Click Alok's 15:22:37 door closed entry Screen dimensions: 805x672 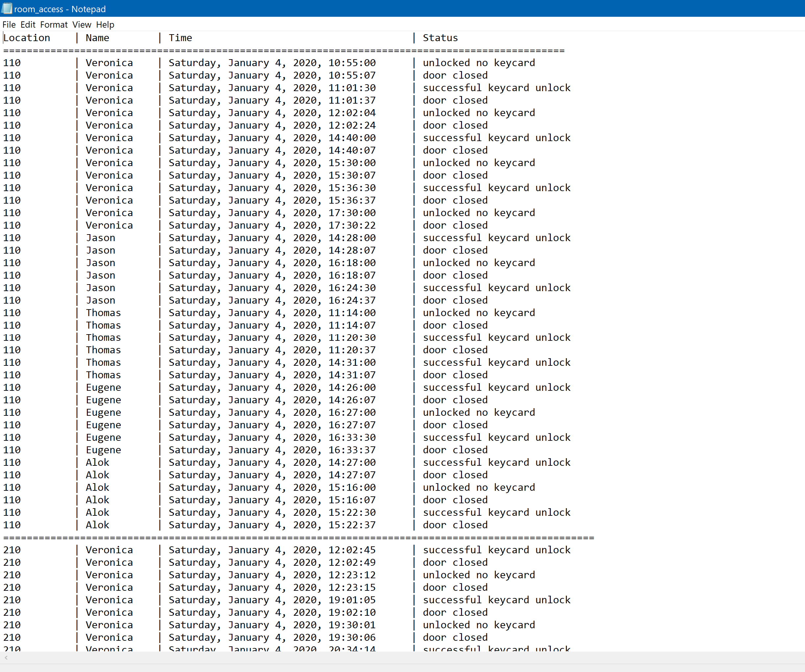tap(455, 525)
